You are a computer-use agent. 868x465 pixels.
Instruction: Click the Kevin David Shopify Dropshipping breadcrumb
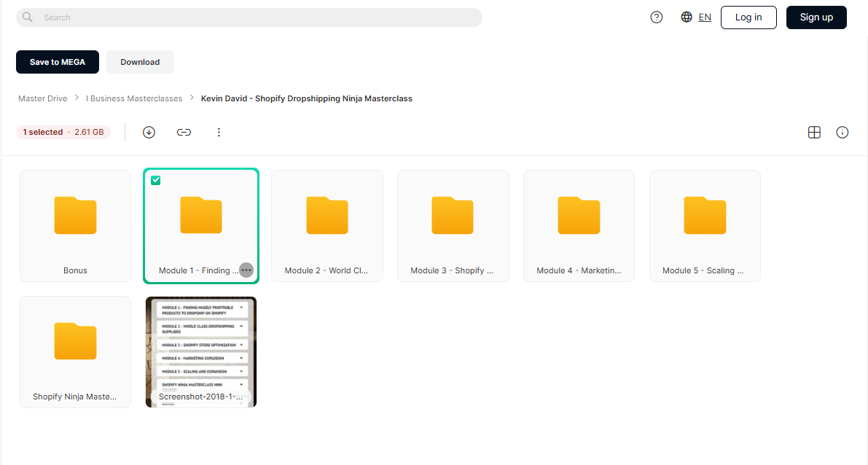tap(307, 98)
